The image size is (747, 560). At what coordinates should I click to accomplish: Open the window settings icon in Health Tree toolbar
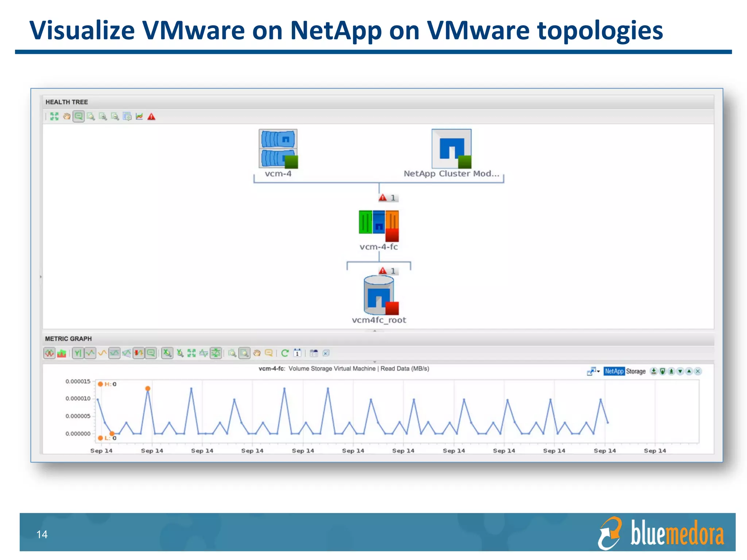point(127,116)
